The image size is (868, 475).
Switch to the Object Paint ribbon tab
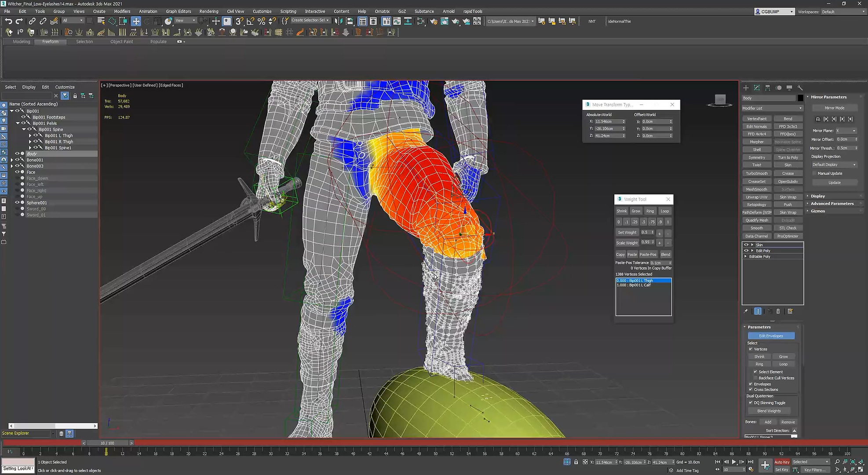tap(121, 42)
